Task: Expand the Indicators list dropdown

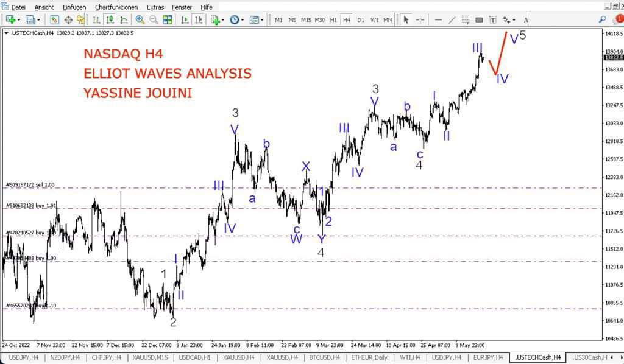Action: 224,19
